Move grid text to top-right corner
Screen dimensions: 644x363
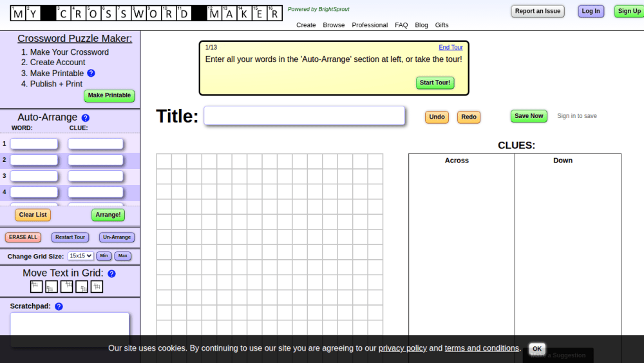(x=66, y=286)
